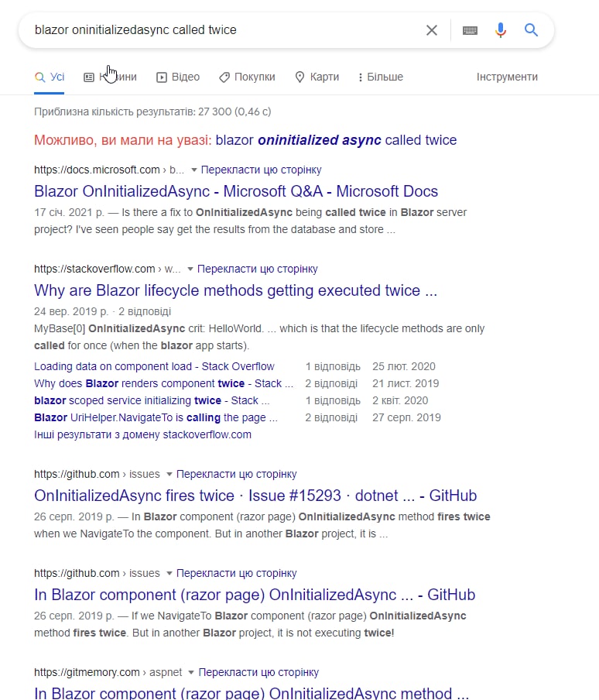
Task: Switch to the Відео tab
Action: coord(177,77)
